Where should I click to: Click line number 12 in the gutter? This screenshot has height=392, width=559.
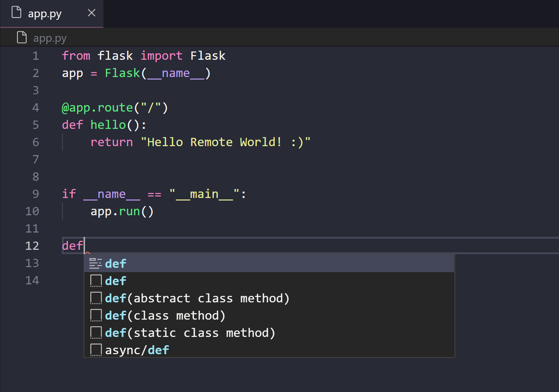pyautogui.click(x=32, y=245)
